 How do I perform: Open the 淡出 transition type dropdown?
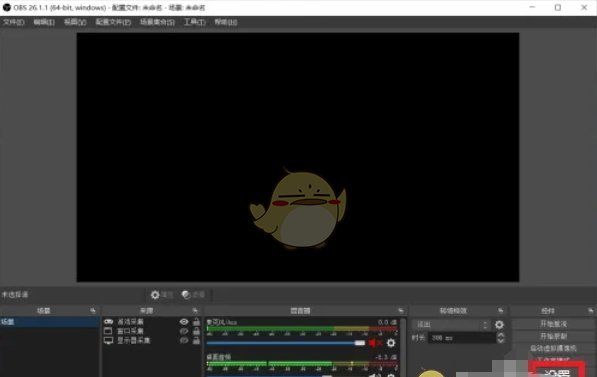coord(451,324)
